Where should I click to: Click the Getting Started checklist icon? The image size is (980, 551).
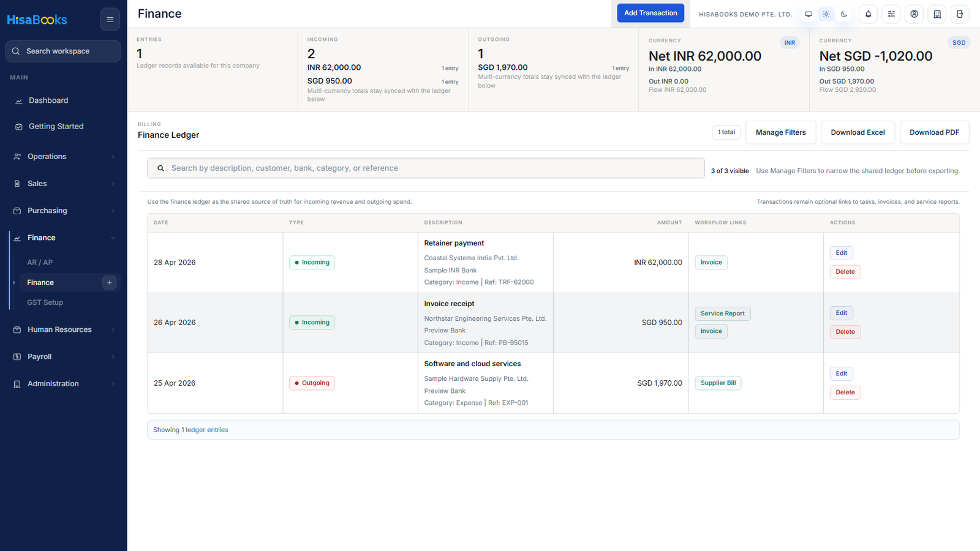(18, 127)
